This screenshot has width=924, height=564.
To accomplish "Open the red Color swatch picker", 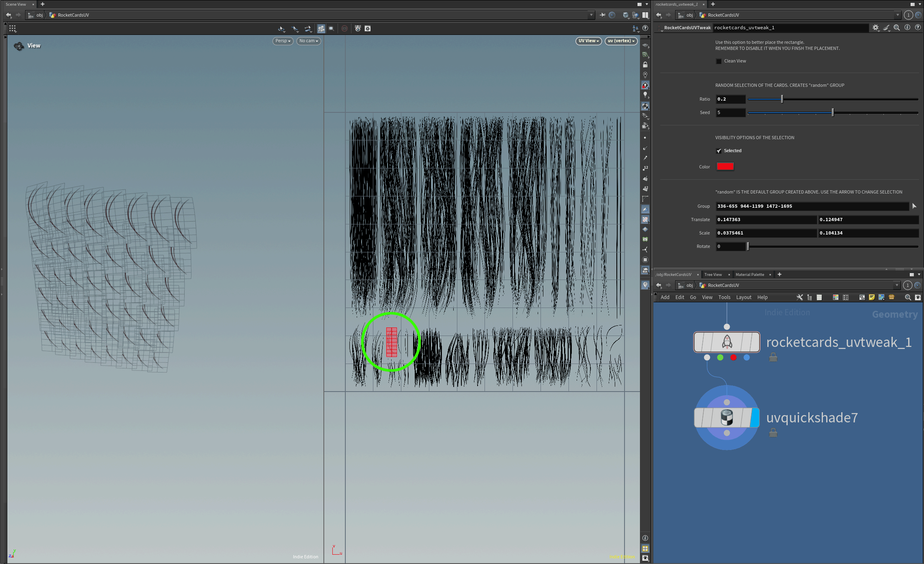I will click(x=725, y=166).
